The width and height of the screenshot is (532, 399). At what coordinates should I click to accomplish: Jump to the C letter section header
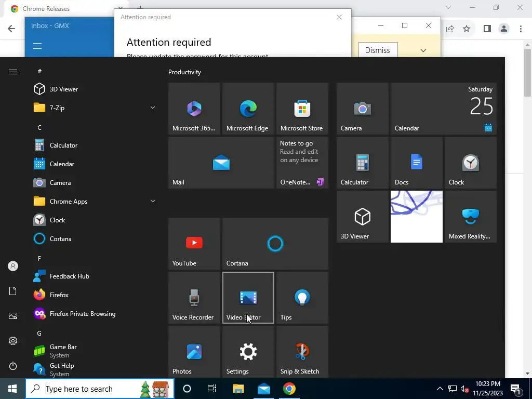39,128
